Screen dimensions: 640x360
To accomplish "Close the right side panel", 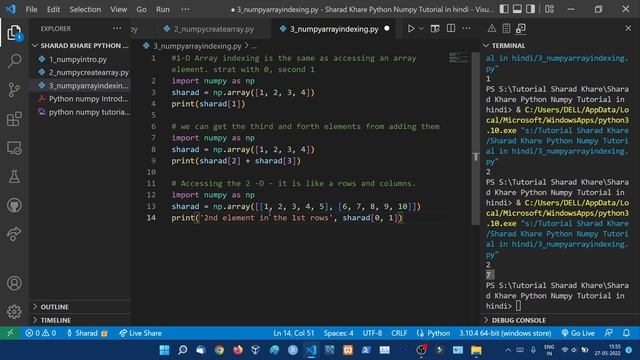I will [x=628, y=29].
